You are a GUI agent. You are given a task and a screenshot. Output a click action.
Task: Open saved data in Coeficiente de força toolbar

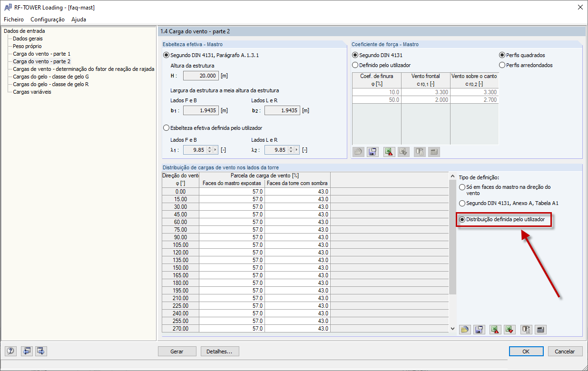pos(358,152)
